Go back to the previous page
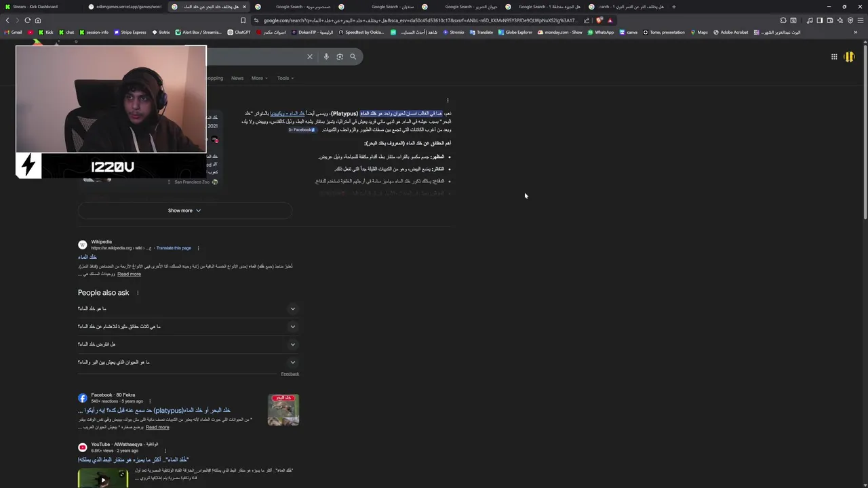Image resolution: width=868 pixels, height=488 pixels. [x=7, y=20]
